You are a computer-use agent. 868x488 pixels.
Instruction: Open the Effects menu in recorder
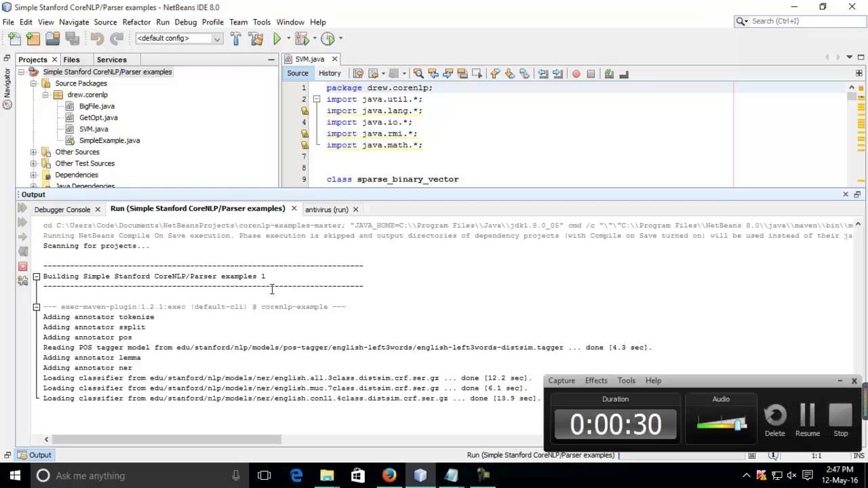tap(596, 381)
